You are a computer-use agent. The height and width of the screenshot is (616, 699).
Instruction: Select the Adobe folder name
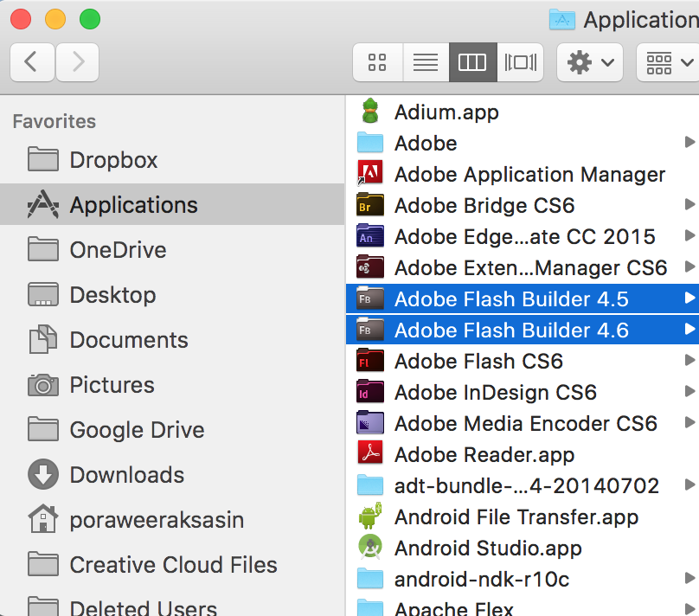426,144
